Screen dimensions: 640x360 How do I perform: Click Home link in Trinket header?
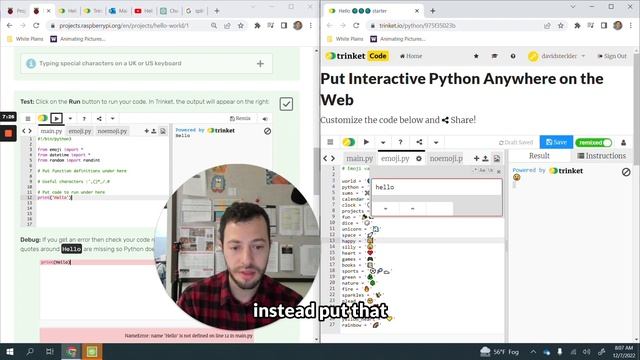click(x=411, y=56)
